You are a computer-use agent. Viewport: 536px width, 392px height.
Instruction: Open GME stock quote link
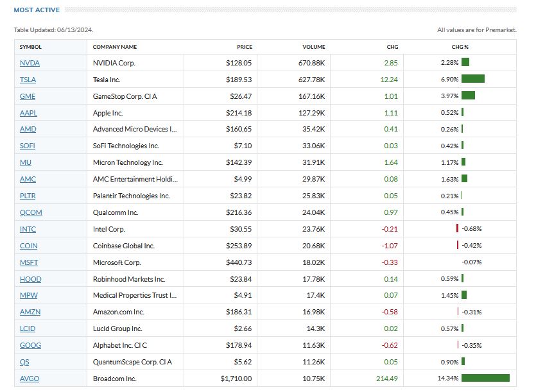(28, 96)
